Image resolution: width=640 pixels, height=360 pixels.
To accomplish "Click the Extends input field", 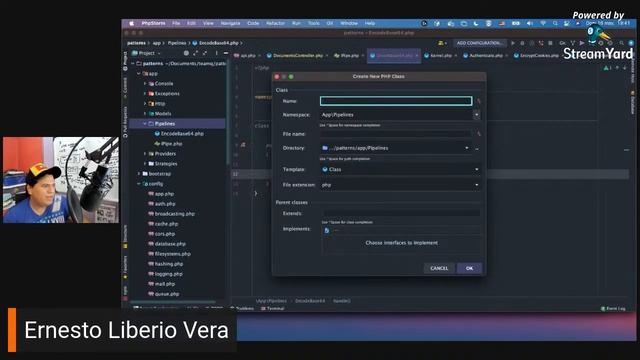I will (x=401, y=213).
